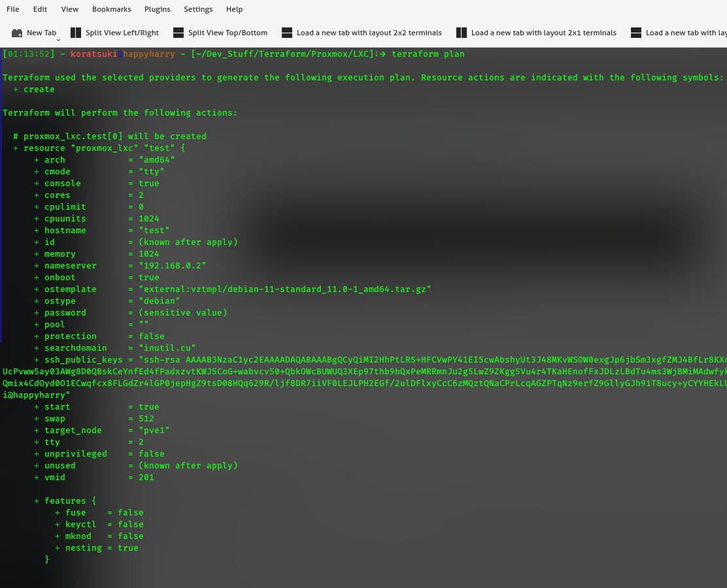Open the File menu

13,9
